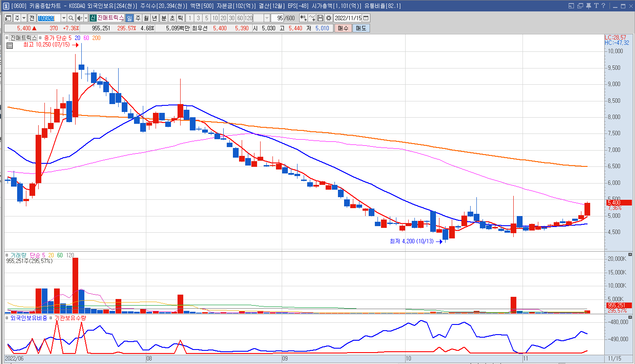This screenshot has height=364, width=635.
Task: Click the crossed-lines tool icon beside save icon
Action: tap(312, 18)
